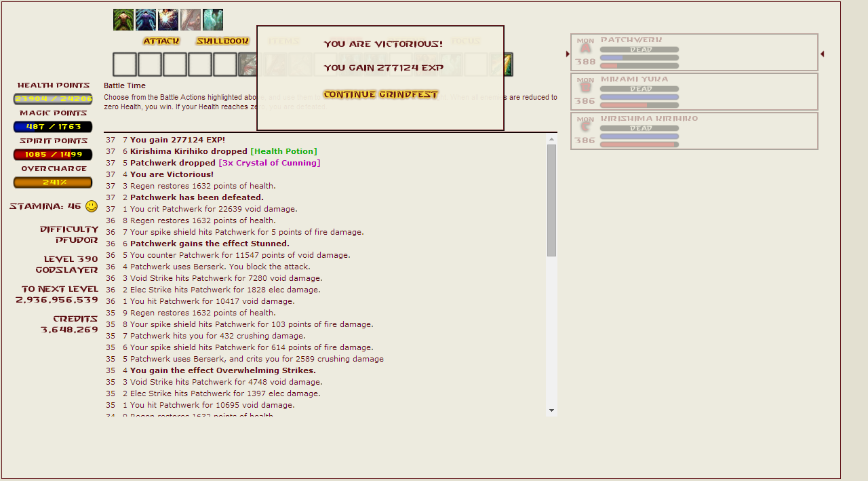The height and width of the screenshot is (481, 868).
Task: Click the yellow smiley stamina icon
Action: 92,206
